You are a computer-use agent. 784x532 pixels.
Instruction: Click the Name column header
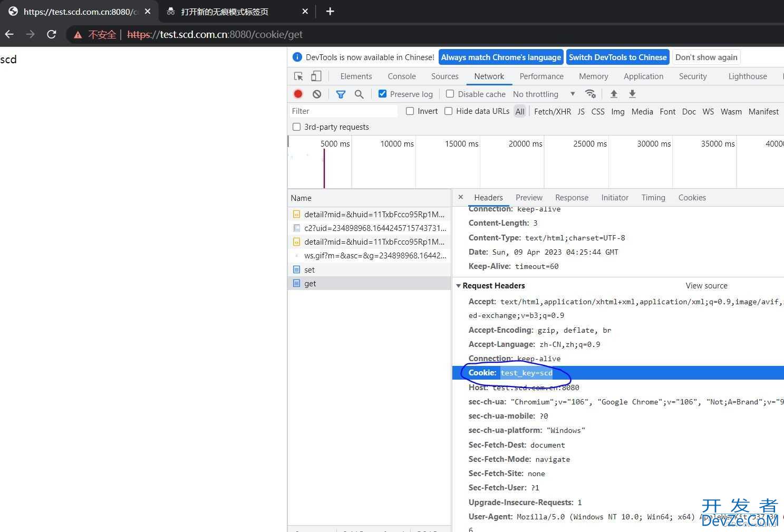click(369, 198)
